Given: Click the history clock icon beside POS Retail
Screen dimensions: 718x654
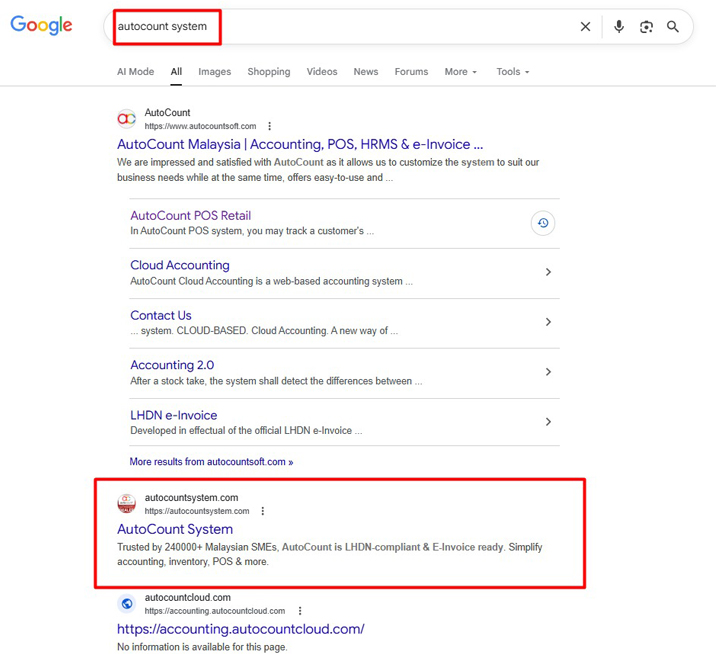Looking at the screenshot, I should [543, 223].
